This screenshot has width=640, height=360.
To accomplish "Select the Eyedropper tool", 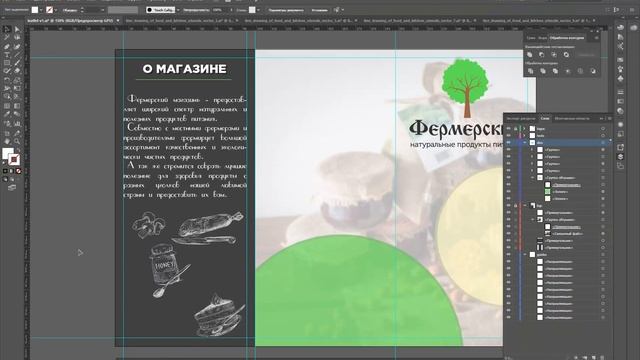I will [7, 114].
